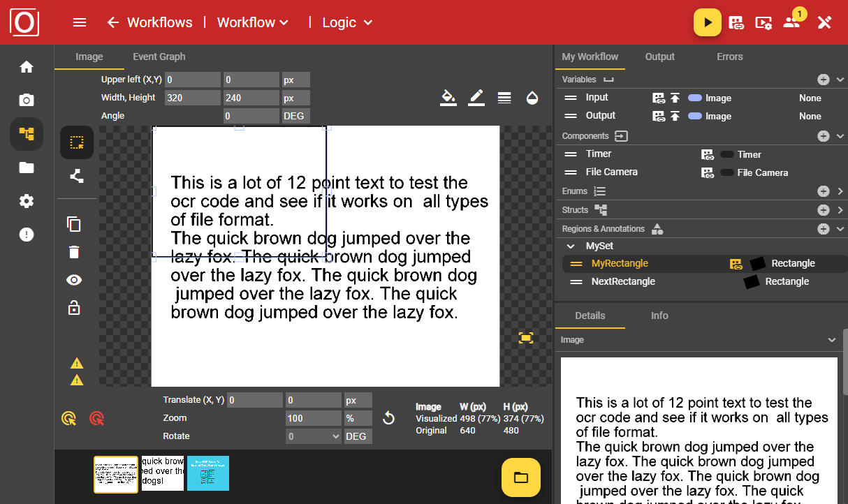
Task: Open the Errors tab
Action: tap(729, 57)
